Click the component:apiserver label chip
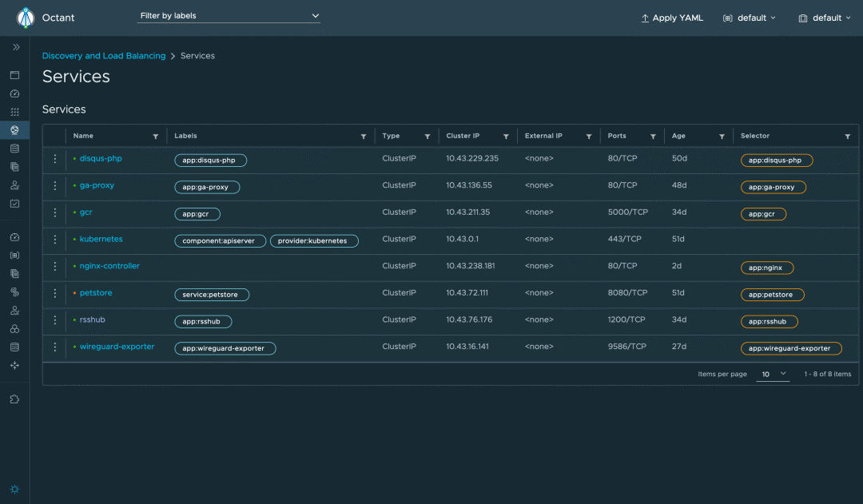The width and height of the screenshot is (863, 504). 221,241
